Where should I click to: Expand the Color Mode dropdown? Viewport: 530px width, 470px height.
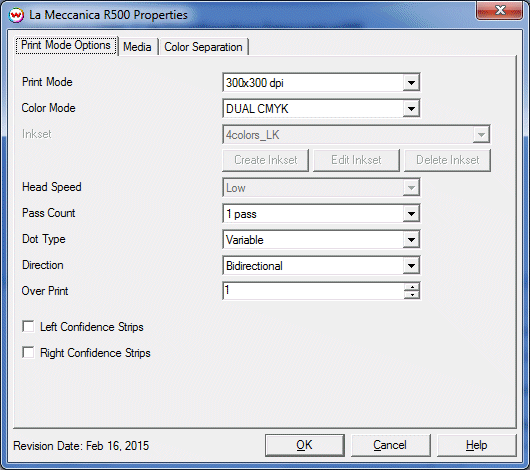pyautogui.click(x=411, y=109)
